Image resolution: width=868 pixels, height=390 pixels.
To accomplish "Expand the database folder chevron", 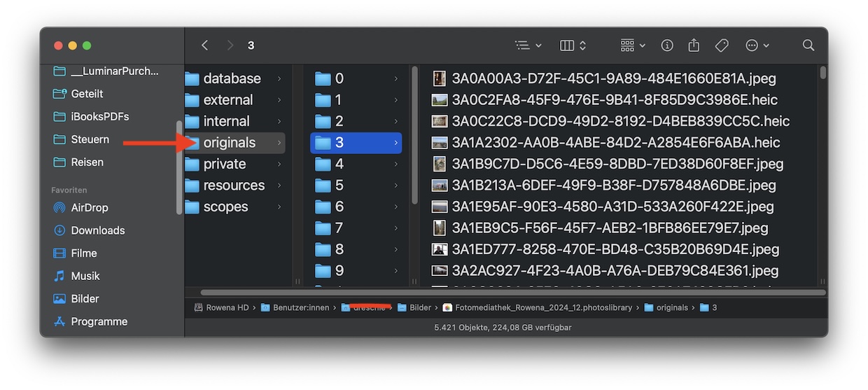I will (x=279, y=79).
